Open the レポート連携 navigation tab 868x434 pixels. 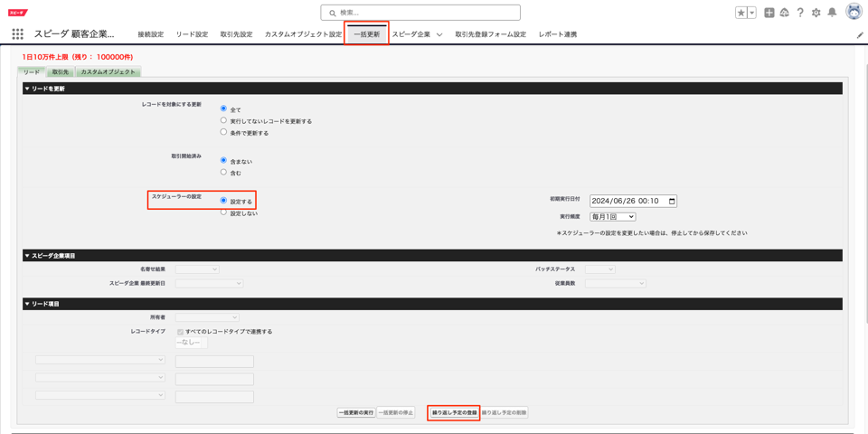(x=557, y=35)
